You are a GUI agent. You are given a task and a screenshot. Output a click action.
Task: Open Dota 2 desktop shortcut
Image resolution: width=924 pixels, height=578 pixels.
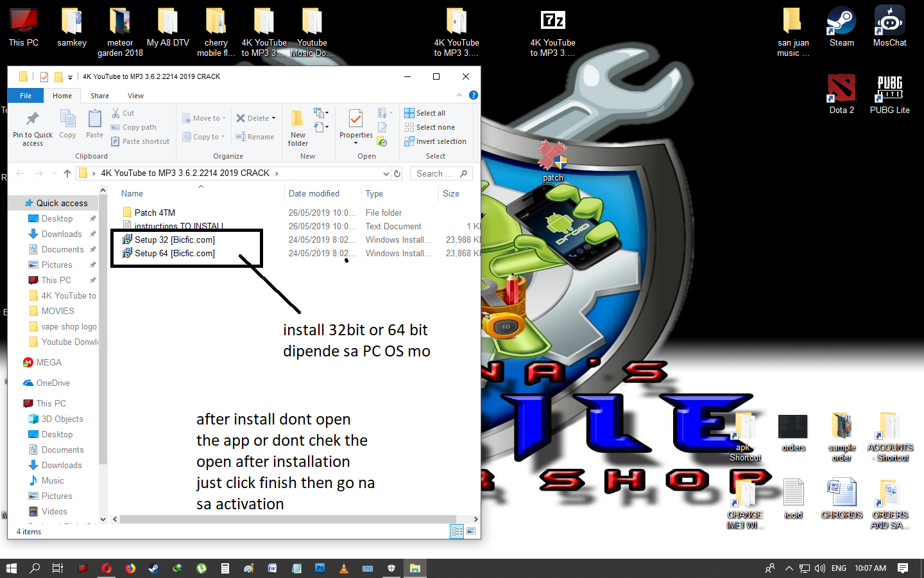[x=841, y=94]
